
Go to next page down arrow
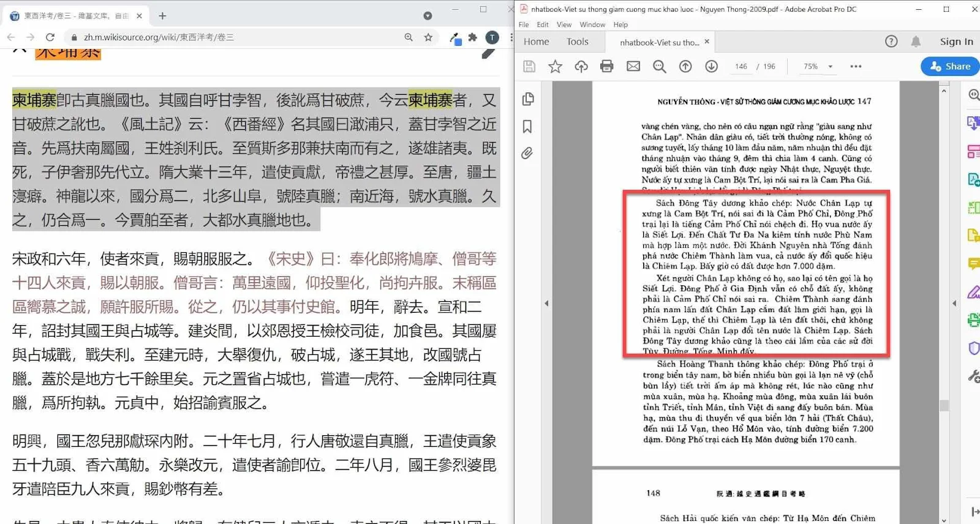pyautogui.click(x=711, y=66)
